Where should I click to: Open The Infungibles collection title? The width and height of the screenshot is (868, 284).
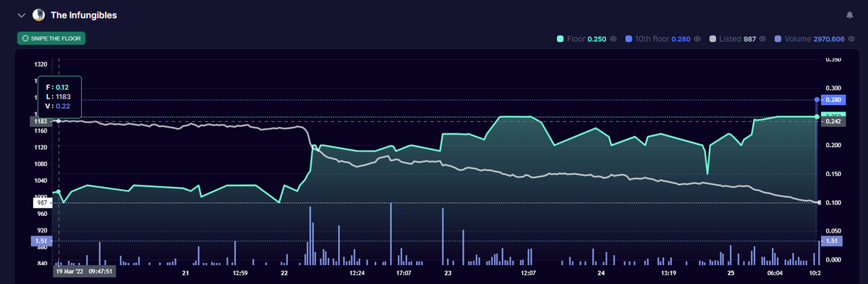pos(84,15)
